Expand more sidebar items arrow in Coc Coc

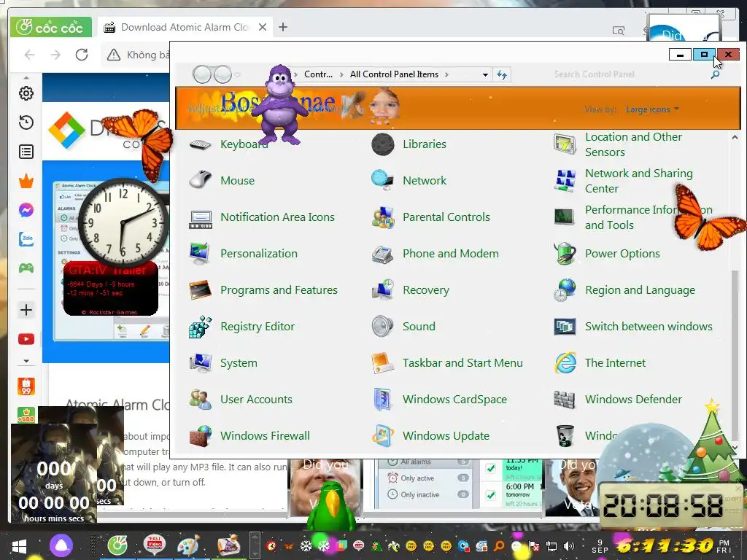tap(26, 361)
